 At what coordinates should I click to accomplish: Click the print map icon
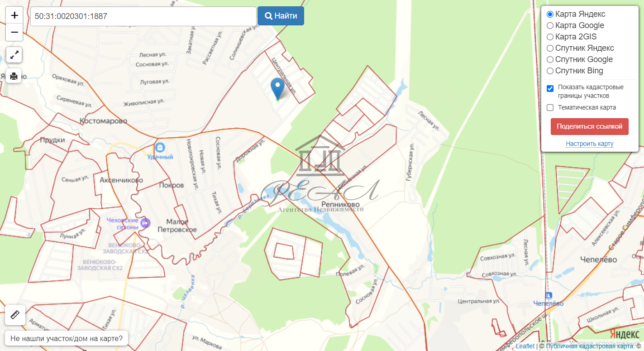point(14,76)
